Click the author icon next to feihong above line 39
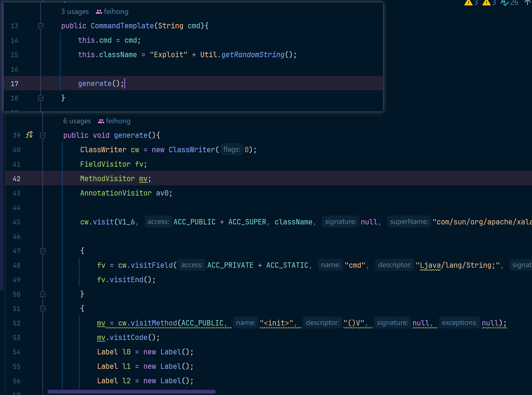This screenshot has width=532, height=395. pos(101,121)
